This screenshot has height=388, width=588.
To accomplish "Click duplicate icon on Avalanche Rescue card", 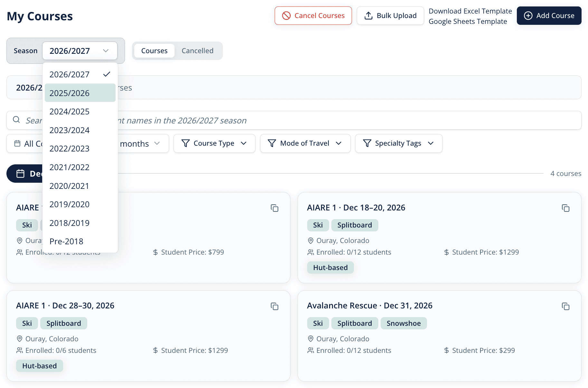I will [x=565, y=306].
